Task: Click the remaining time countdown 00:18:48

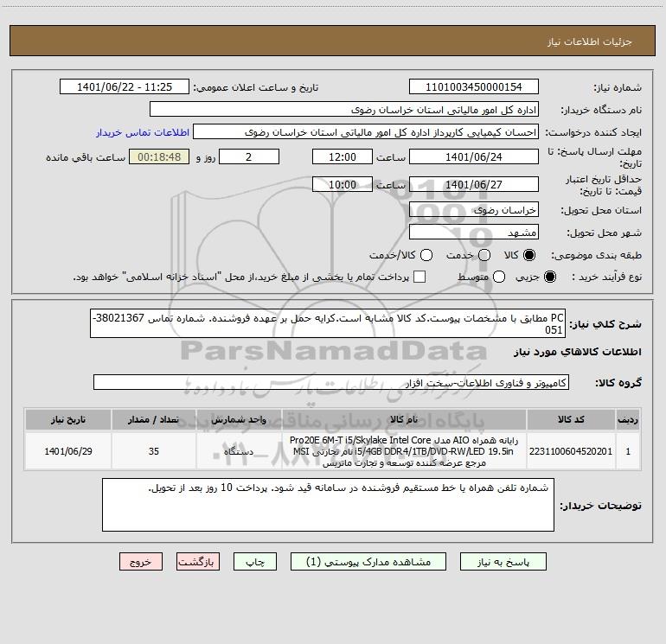Action: pyautogui.click(x=159, y=156)
